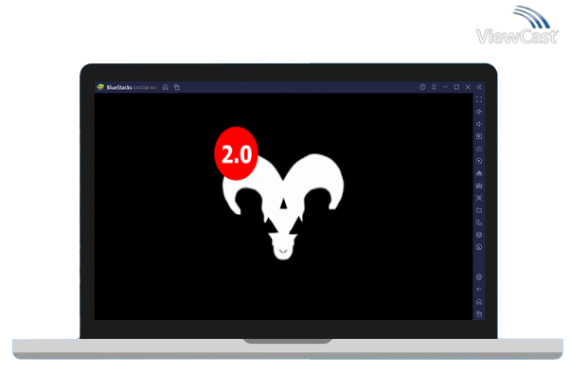Open the media folder from the sidebar
This screenshot has height=392, width=570.
tap(479, 210)
